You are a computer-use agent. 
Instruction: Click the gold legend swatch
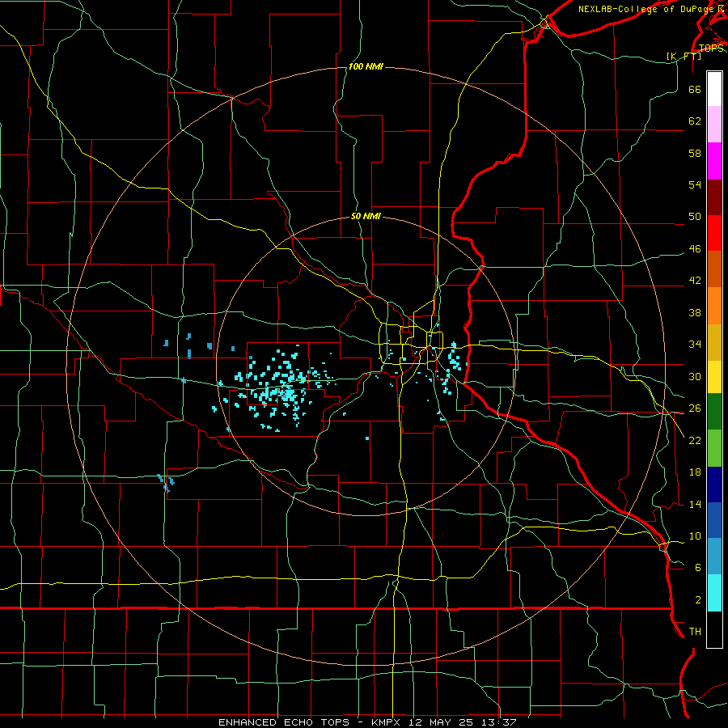pyautogui.click(x=714, y=342)
